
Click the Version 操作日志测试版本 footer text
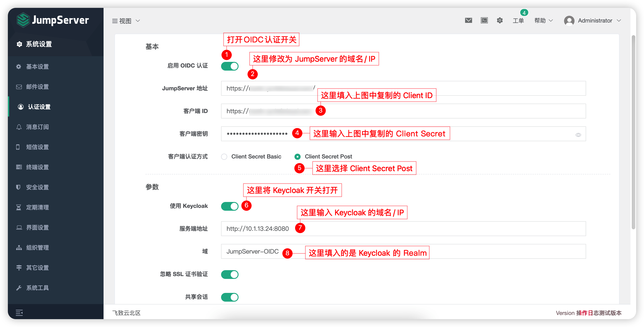pyautogui.click(x=589, y=313)
